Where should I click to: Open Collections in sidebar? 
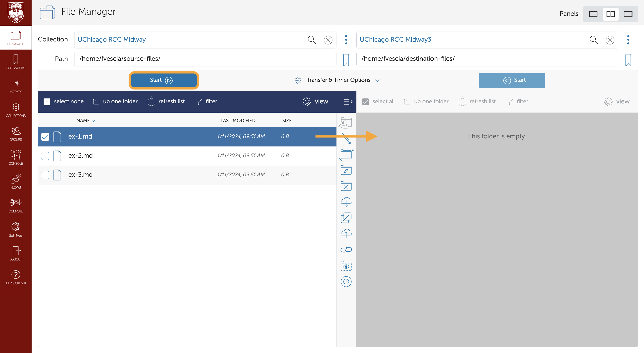coord(16,110)
